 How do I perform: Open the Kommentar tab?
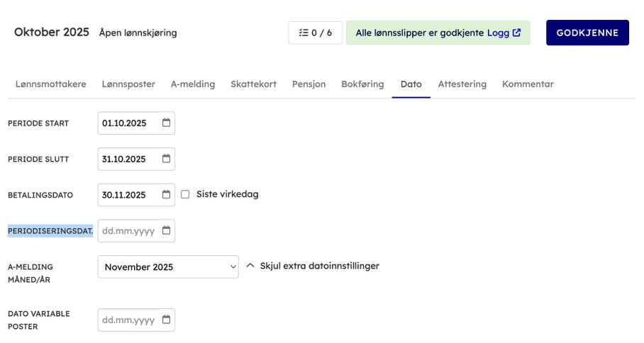(x=528, y=84)
